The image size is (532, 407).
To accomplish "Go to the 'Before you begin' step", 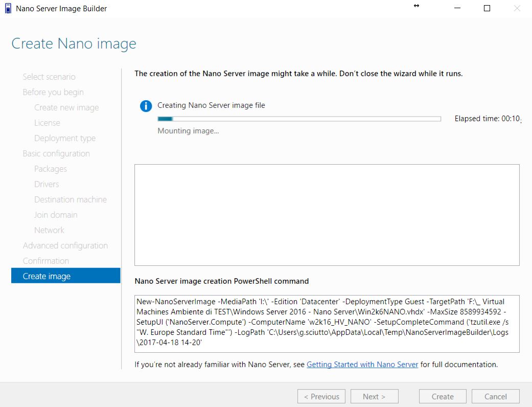I will click(53, 93).
